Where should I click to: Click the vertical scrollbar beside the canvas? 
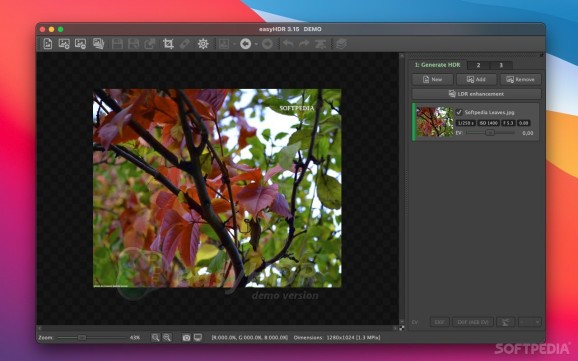point(402,189)
